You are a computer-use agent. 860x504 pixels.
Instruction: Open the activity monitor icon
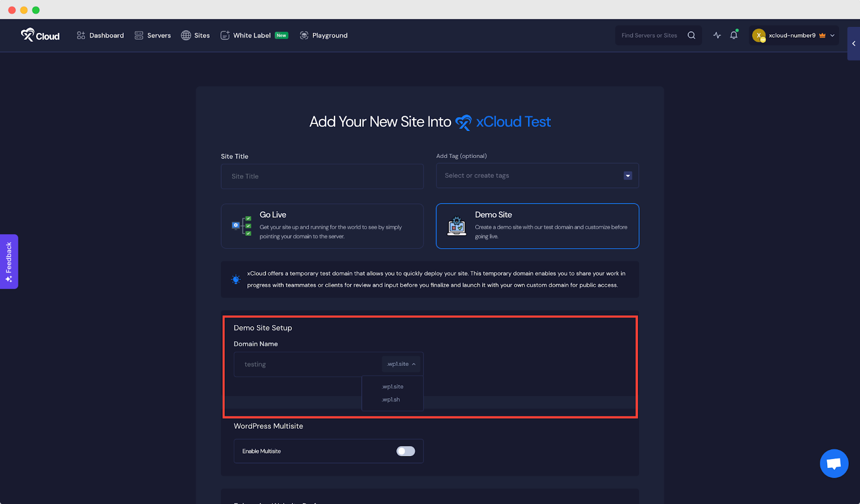click(x=717, y=35)
